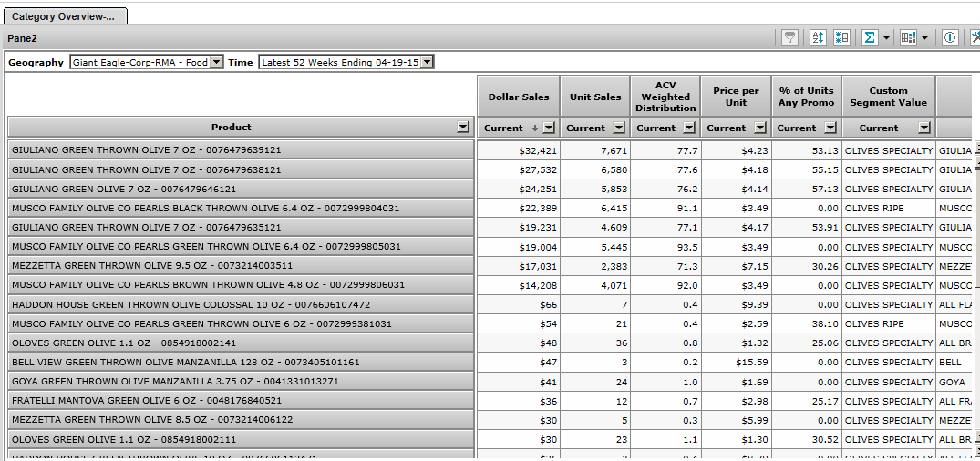This screenshot has height=461, width=980.
Task: Click the Dollar Sales descending sort arrow
Action: point(535,128)
